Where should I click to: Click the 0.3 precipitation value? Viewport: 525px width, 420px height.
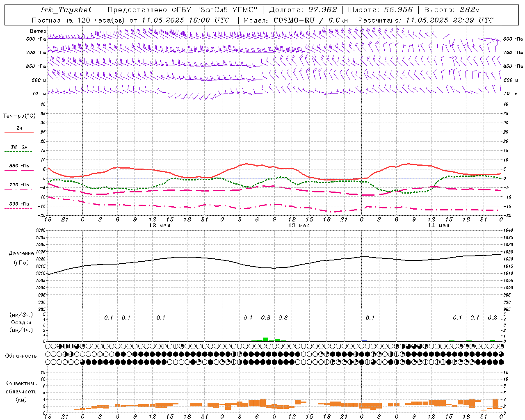click(283, 317)
